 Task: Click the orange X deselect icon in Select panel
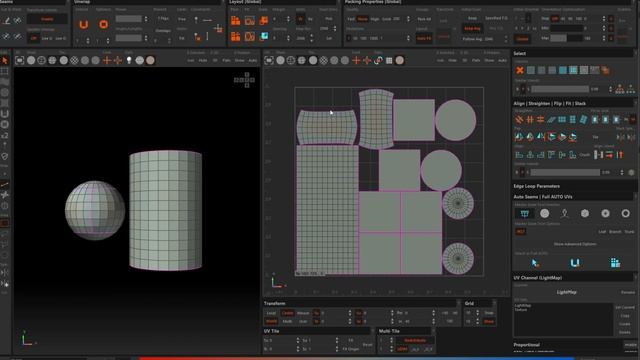click(520, 70)
